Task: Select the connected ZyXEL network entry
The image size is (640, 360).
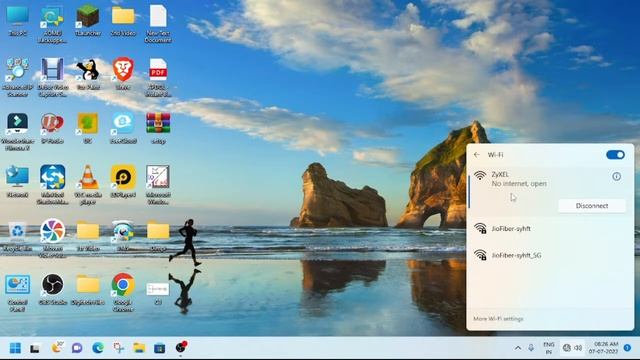Action: 550,191
